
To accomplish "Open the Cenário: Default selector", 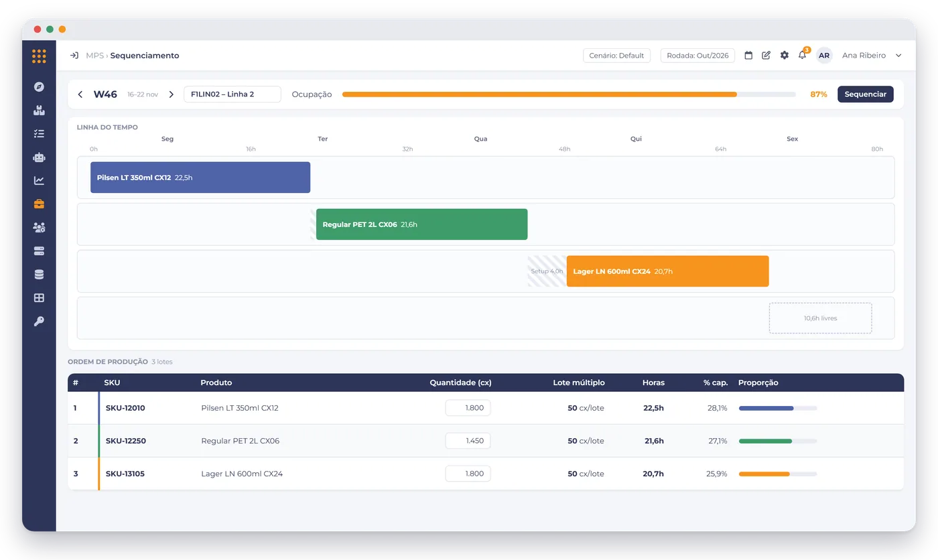I will (x=616, y=56).
